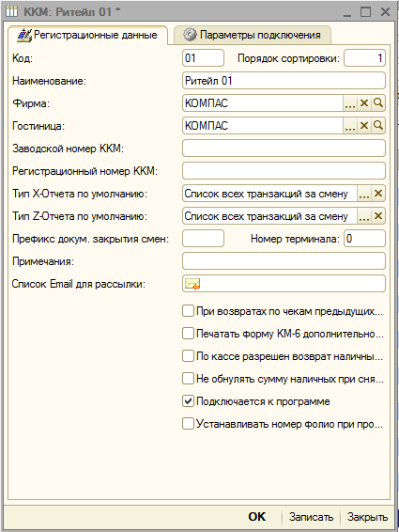The height and width of the screenshot is (532, 399).
Task: Toggle 'При возвратах по чекам предыдущих' checkbox
Action: point(188,311)
